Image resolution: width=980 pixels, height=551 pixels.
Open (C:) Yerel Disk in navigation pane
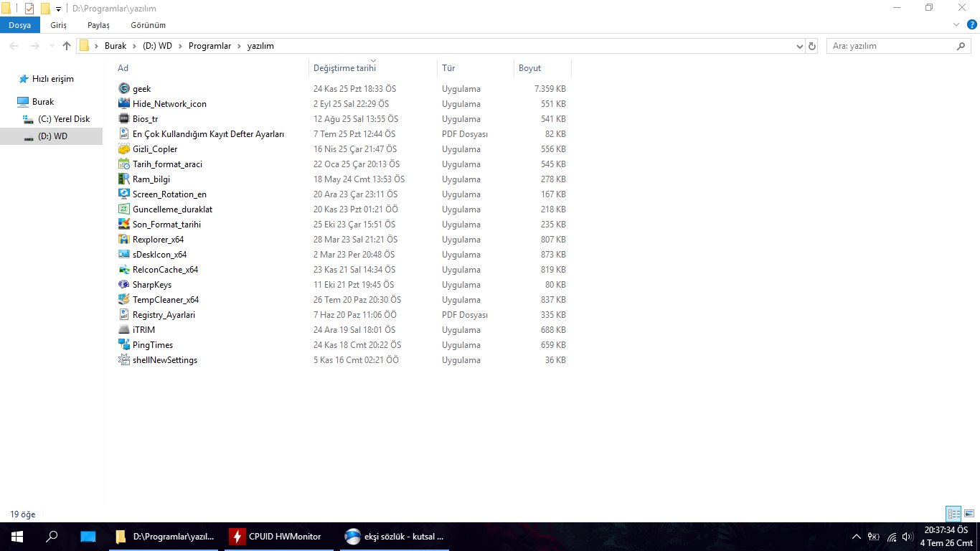[64, 119]
